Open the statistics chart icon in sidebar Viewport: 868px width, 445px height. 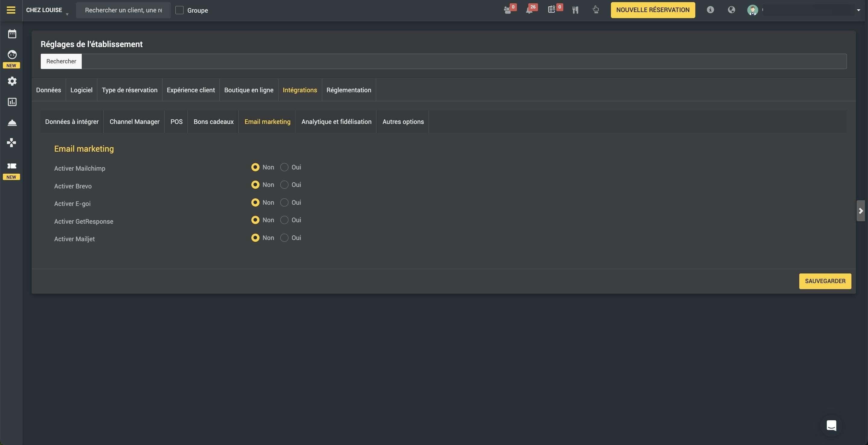[12, 102]
